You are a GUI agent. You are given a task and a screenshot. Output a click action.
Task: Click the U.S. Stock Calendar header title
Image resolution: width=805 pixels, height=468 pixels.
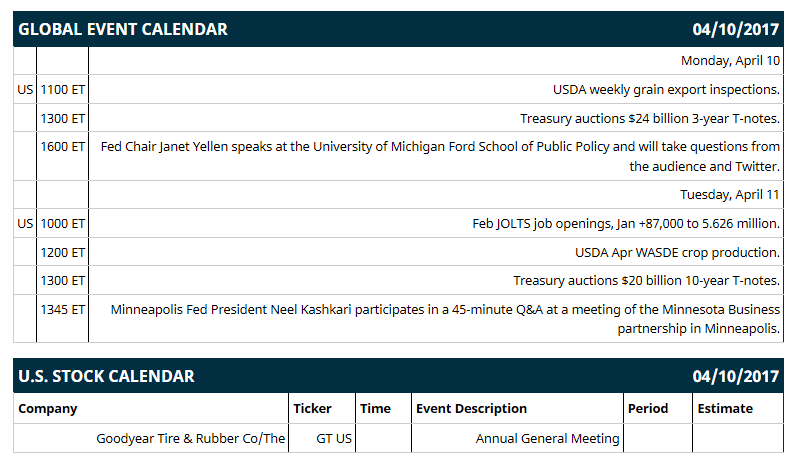tap(106, 376)
